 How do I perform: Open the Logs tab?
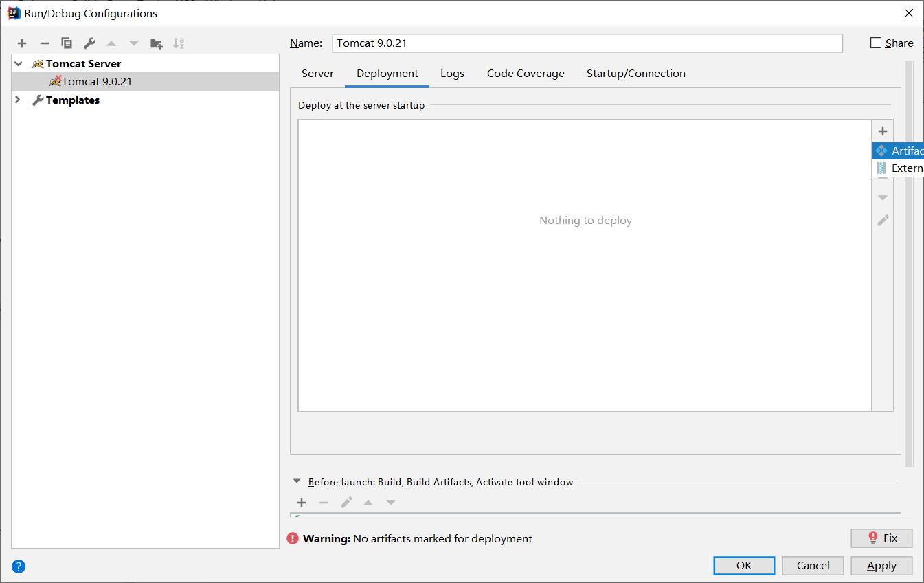(452, 74)
